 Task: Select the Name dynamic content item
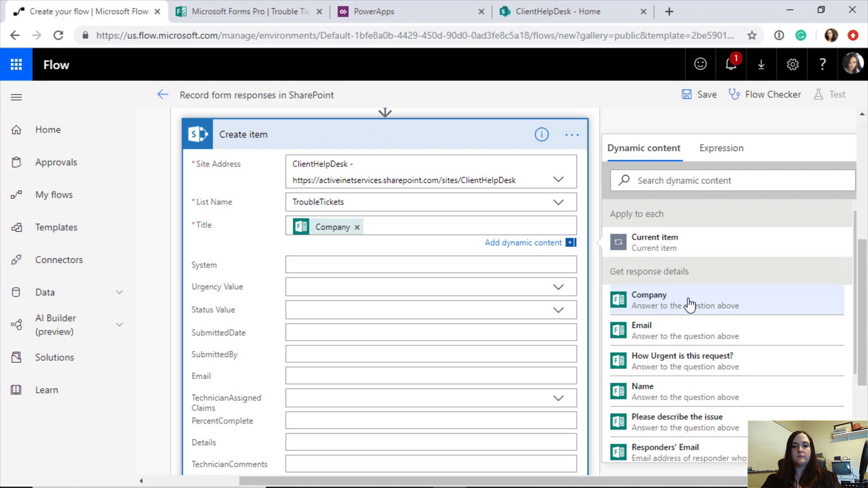tap(727, 391)
